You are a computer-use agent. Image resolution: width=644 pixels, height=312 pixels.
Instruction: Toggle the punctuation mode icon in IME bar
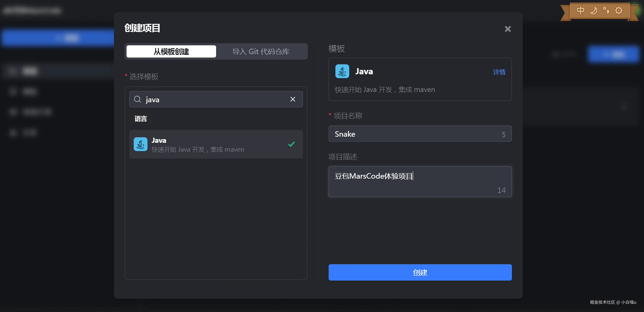(x=606, y=10)
